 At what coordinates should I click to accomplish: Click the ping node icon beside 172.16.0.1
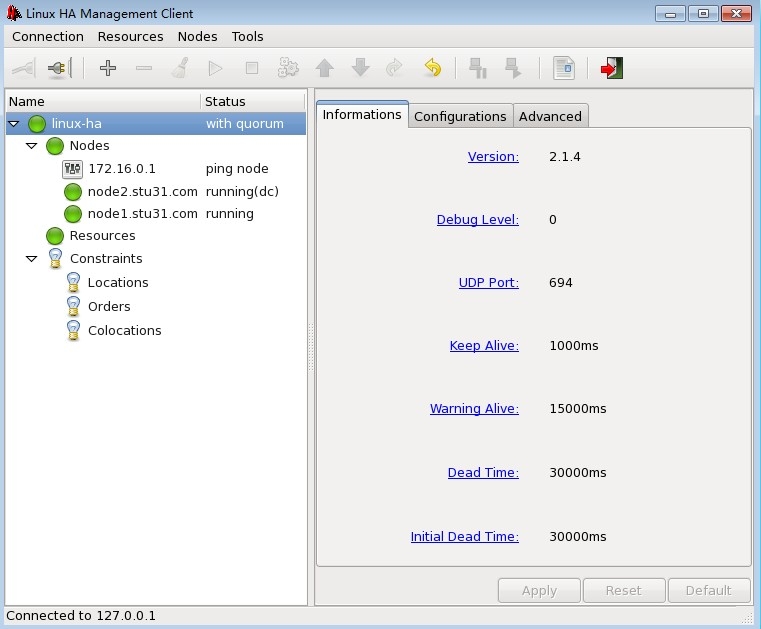tap(72, 169)
